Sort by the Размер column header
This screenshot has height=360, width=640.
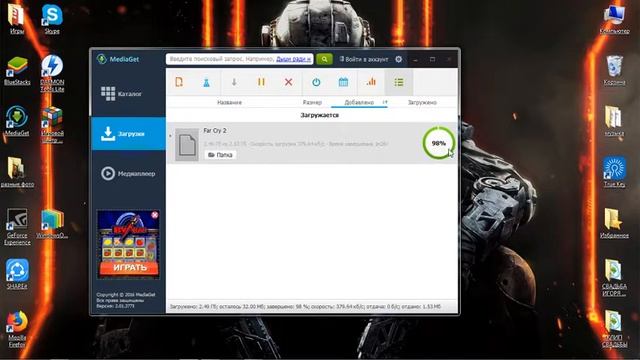point(312,102)
